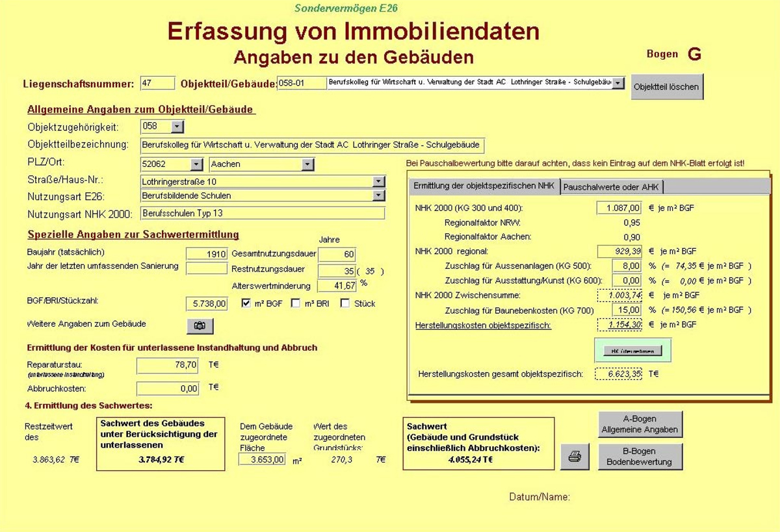Switch to Ermittlung der objektspezifischen NHK tab
The image size is (780, 532).
484,186
